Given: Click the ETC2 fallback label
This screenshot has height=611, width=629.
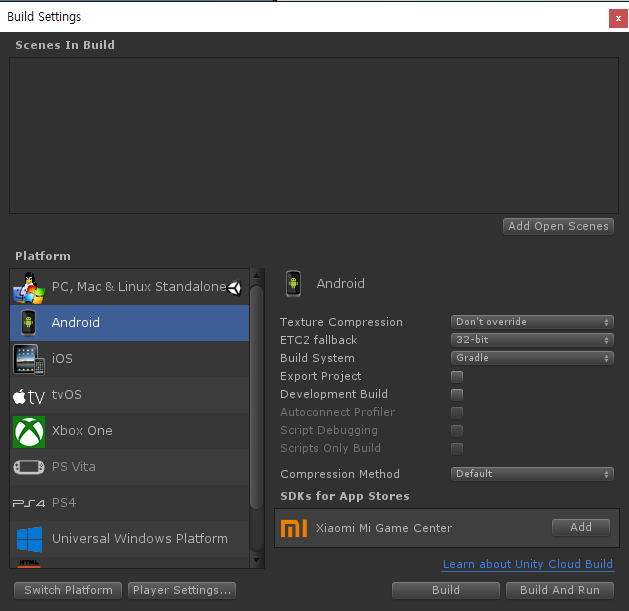Looking at the screenshot, I should [319, 340].
